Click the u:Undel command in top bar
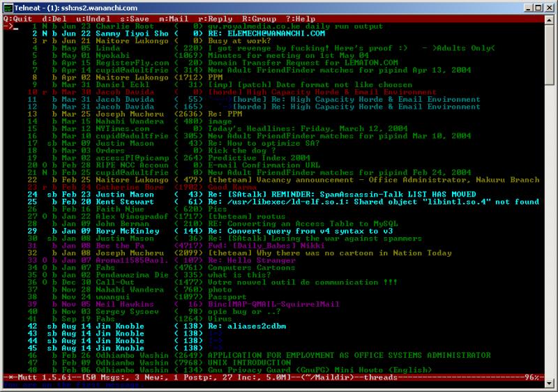The height and width of the screenshot is (392, 558). 93,19
